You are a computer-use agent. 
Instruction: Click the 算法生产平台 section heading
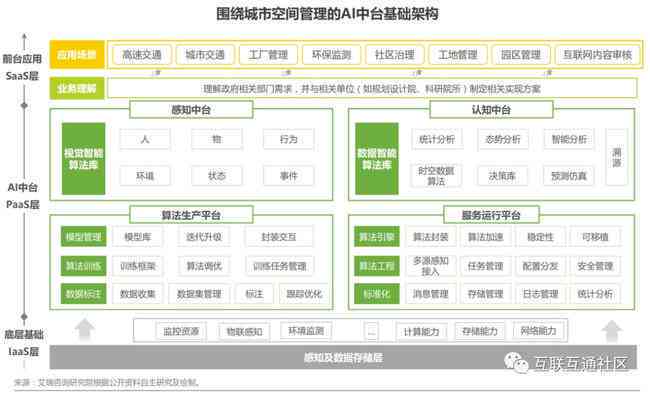pos(191,215)
